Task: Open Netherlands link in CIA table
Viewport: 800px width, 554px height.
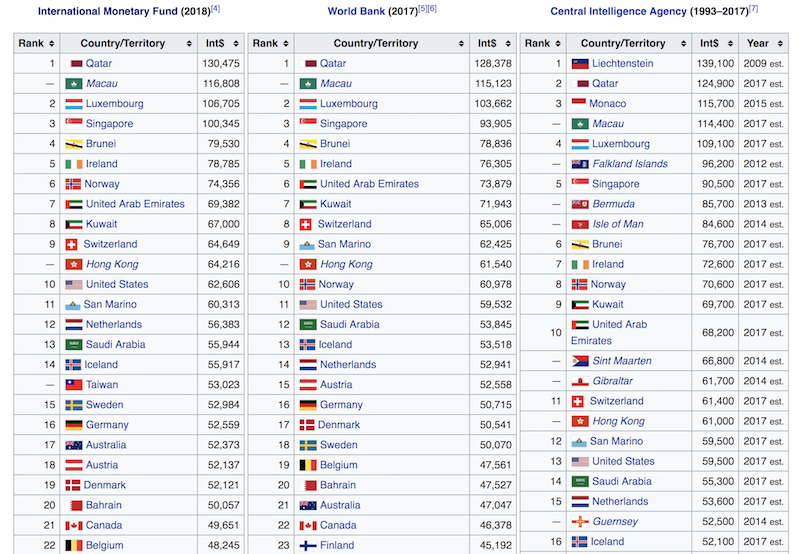Action: pyautogui.click(x=620, y=501)
